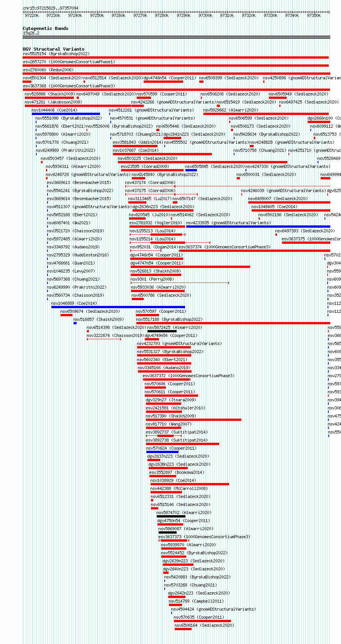This screenshot has height=644, width=341.
Task: Click the nsv1037667 (Coe2014) label
Action: coord(136,150)
